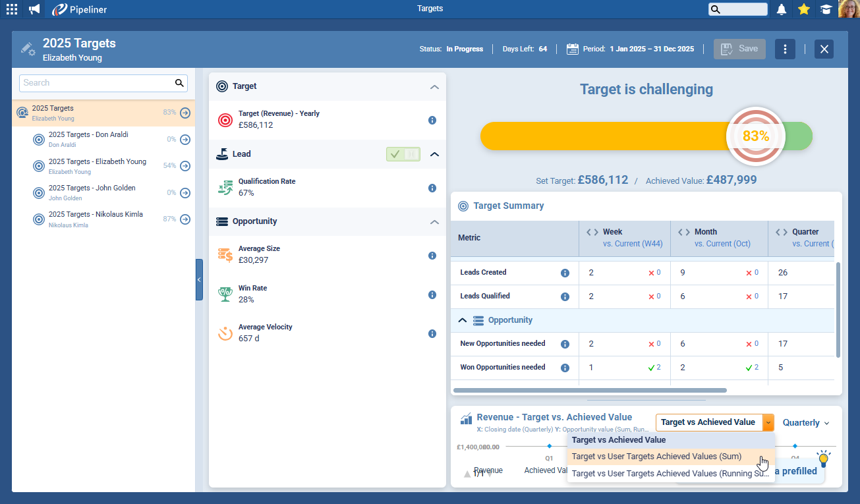The height and width of the screenshot is (504, 860).
Task: Open the notifications bell
Action: pos(782,9)
